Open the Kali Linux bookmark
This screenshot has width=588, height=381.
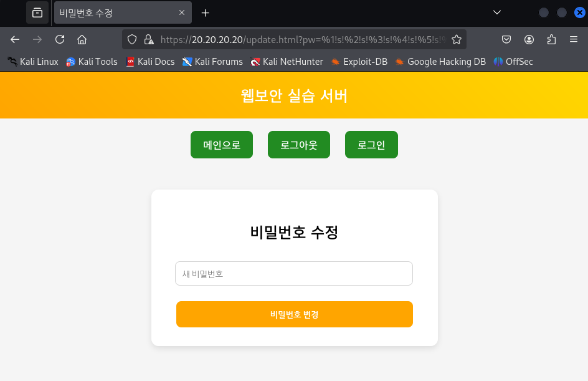pyautogui.click(x=33, y=62)
